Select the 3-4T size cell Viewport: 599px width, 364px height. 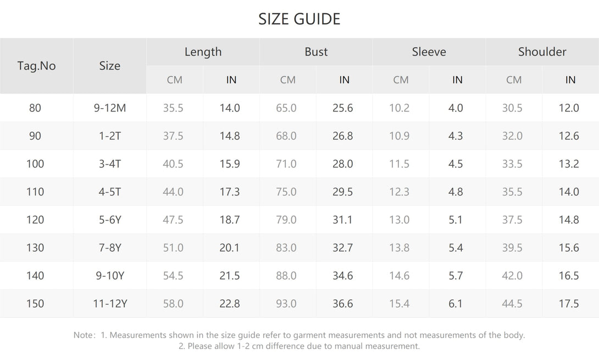(x=110, y=164)
